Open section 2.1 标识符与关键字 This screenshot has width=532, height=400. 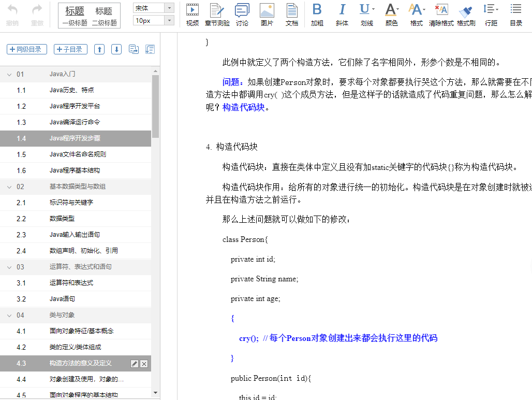76,203
